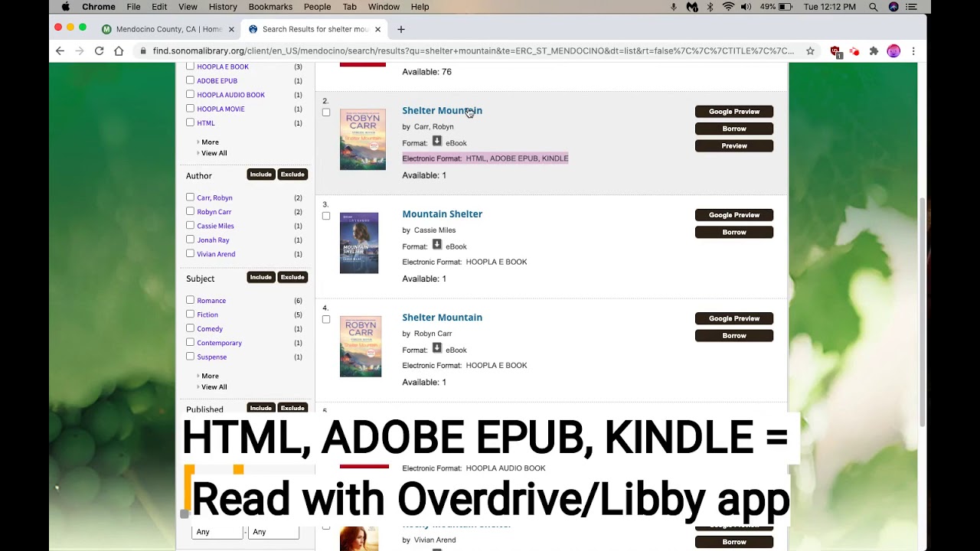Open result 4 Shelter Mountain title link
980x551 pixels.
click(x=443, y=318)
